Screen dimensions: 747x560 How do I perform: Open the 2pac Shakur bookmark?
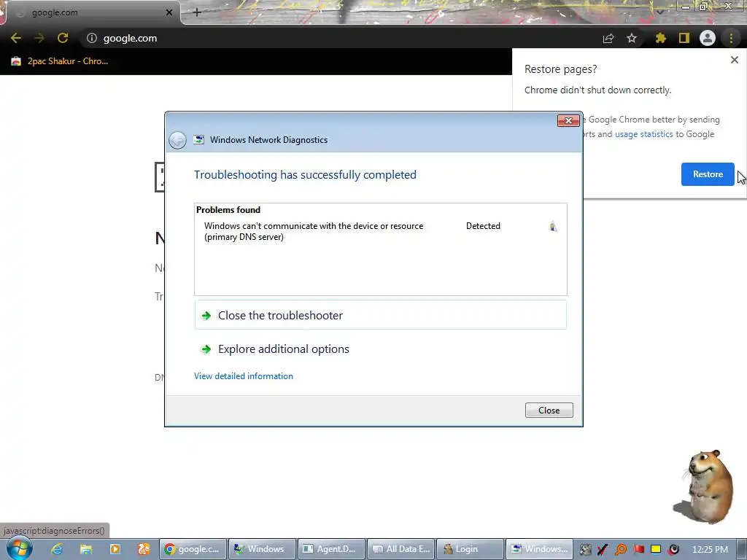point(60,61)
